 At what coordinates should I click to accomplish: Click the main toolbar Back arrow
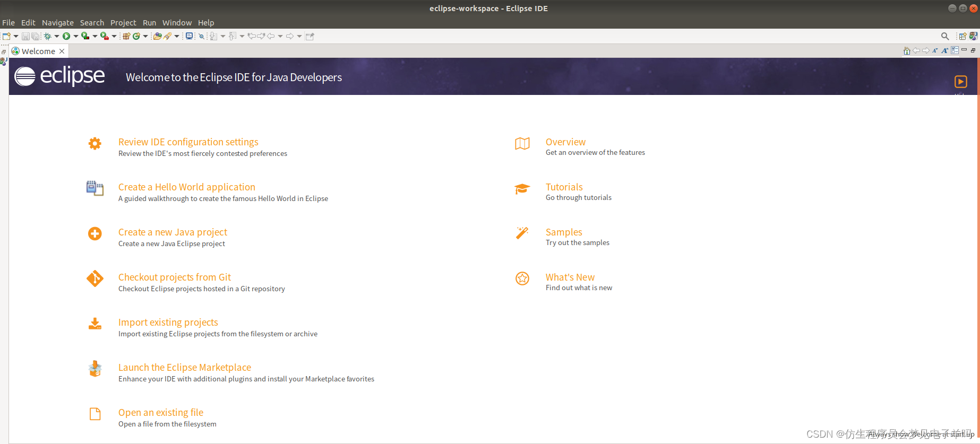click(271, 36)
